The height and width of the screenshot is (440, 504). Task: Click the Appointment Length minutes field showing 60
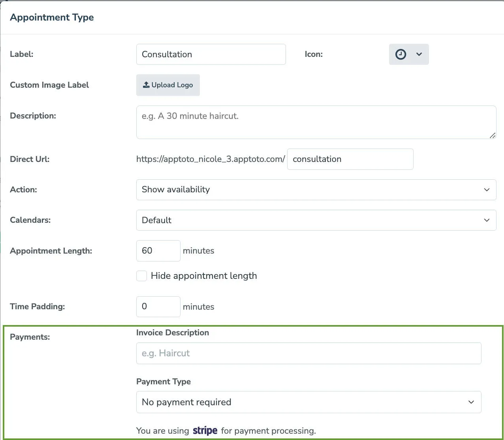pyautogui.click(x=158, y=250)
